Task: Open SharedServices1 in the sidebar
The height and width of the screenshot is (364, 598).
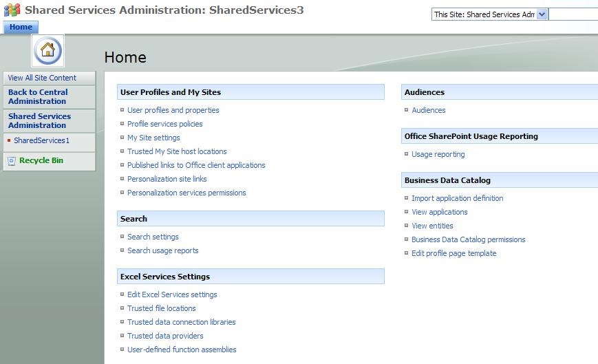Action: 41,140
